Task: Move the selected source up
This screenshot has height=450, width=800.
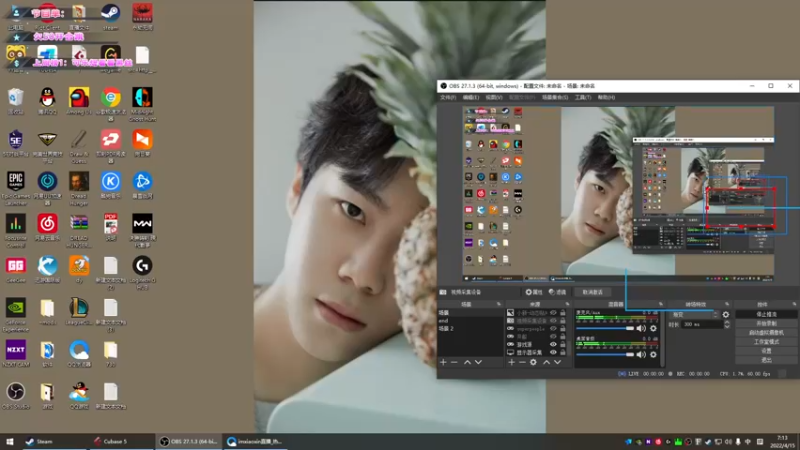Action: click(546, 362)
